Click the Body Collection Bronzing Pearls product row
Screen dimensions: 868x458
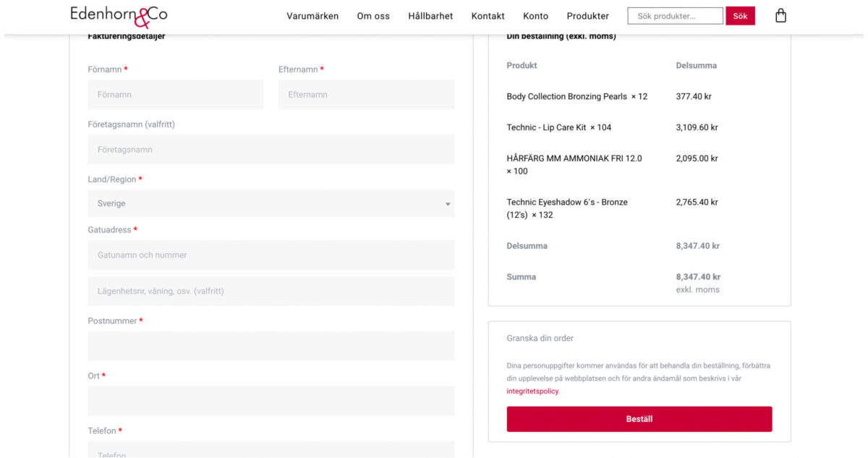click(577, 97)
